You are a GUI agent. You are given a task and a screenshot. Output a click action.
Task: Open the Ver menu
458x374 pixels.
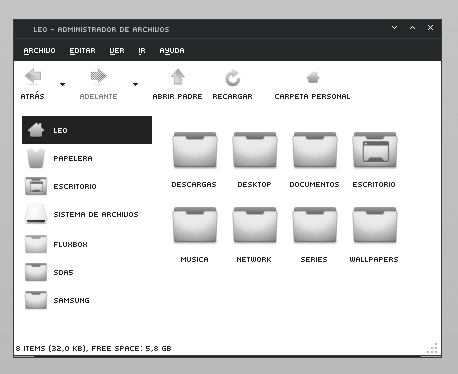[x=117, y=51]
